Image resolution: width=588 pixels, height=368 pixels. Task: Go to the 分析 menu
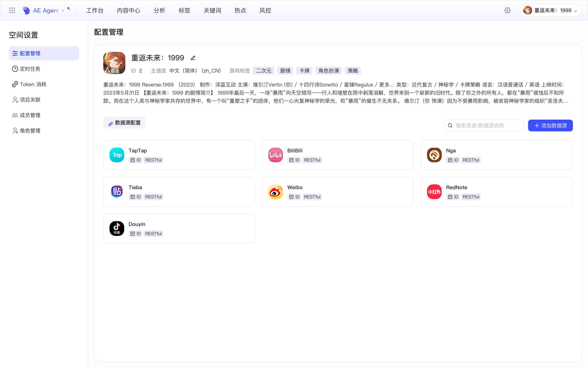click(159, 10)
